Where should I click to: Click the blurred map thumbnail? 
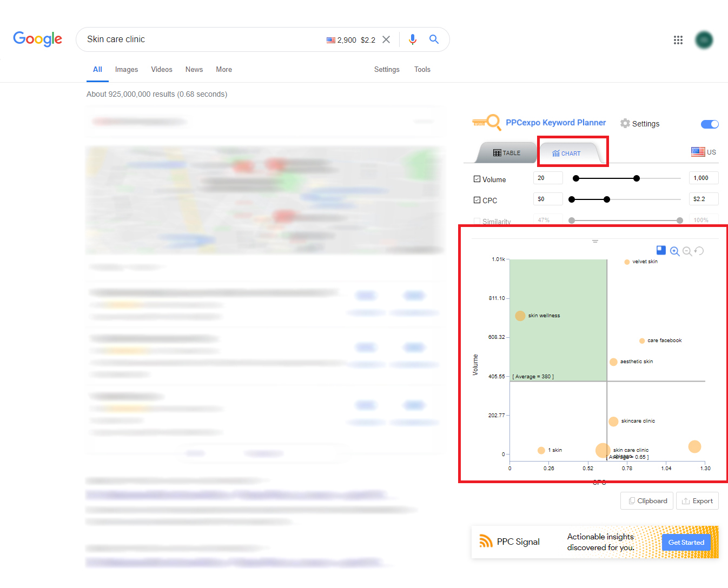pos(264,200)
